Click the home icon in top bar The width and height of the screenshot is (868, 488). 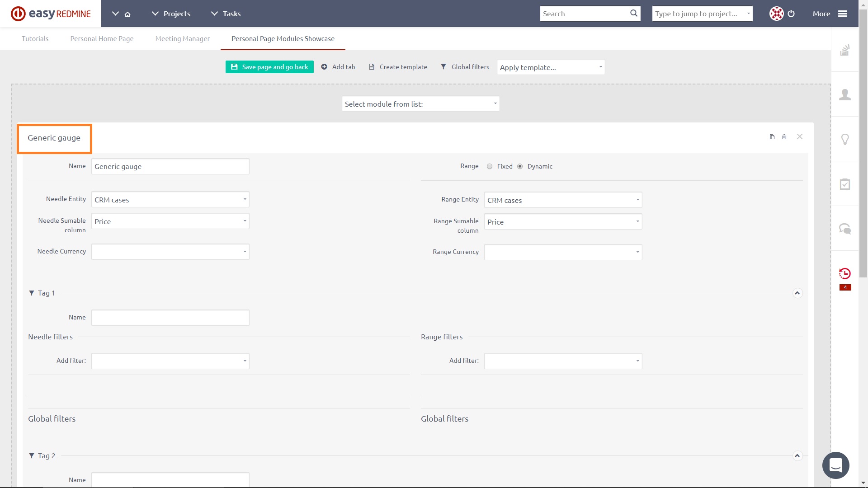[x=127, y=14]
